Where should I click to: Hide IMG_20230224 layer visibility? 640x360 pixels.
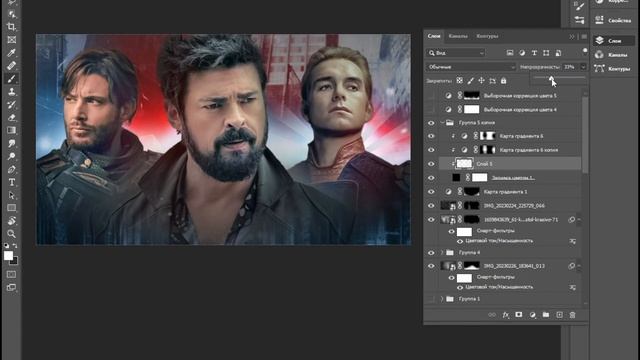tap(431, 206)
